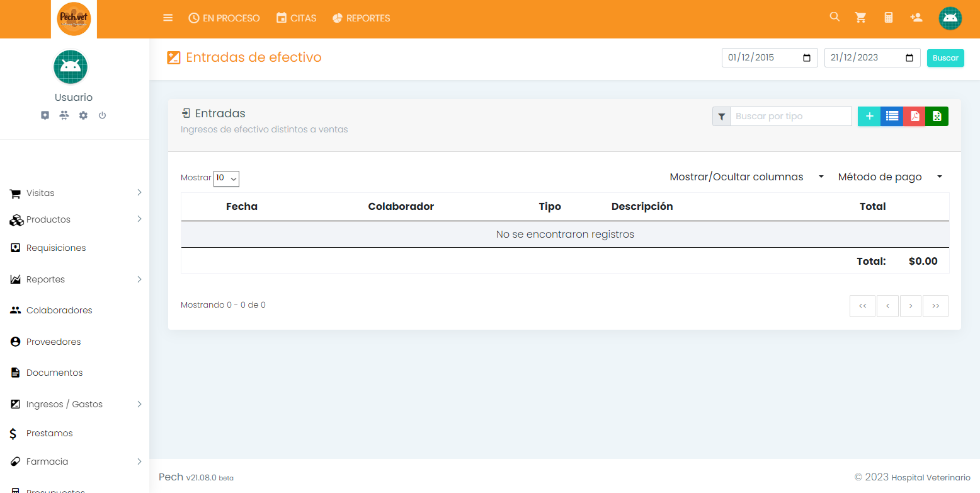The height and width of the screenshot is (493, 980).
Task: Click the add user icon in header
Action: point(916,18)
